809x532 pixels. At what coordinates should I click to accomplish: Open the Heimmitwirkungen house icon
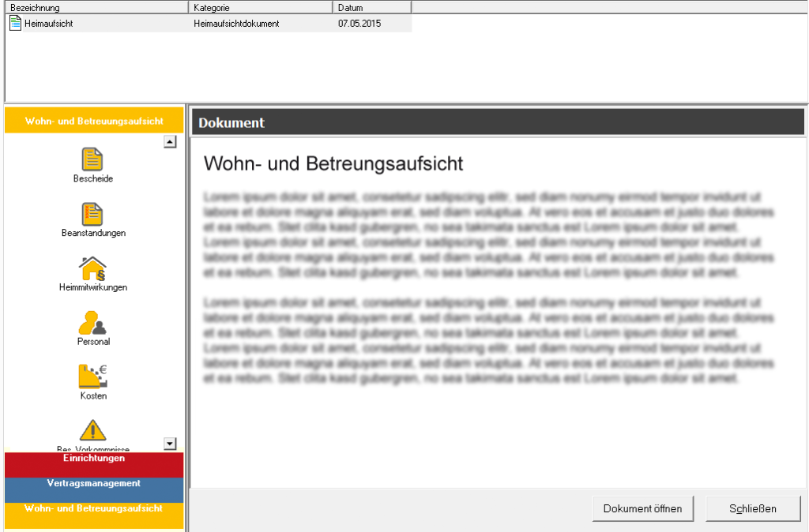[93, 268]
